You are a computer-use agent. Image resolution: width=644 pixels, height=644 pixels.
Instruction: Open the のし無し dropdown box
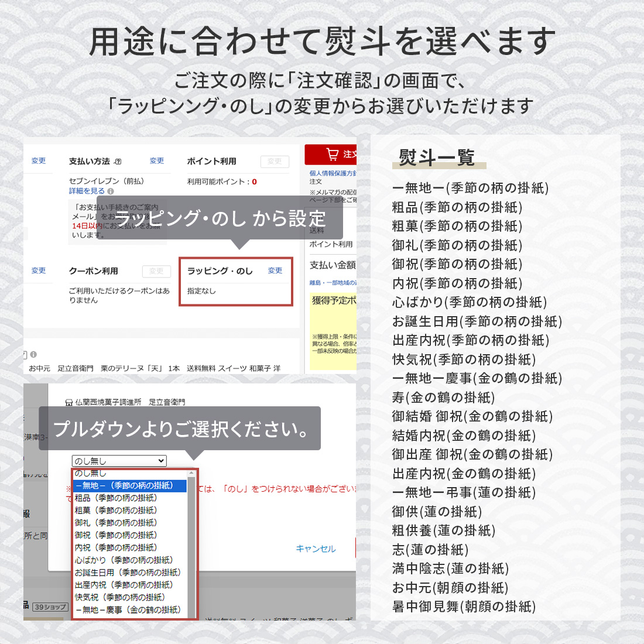tap(119, 461)
